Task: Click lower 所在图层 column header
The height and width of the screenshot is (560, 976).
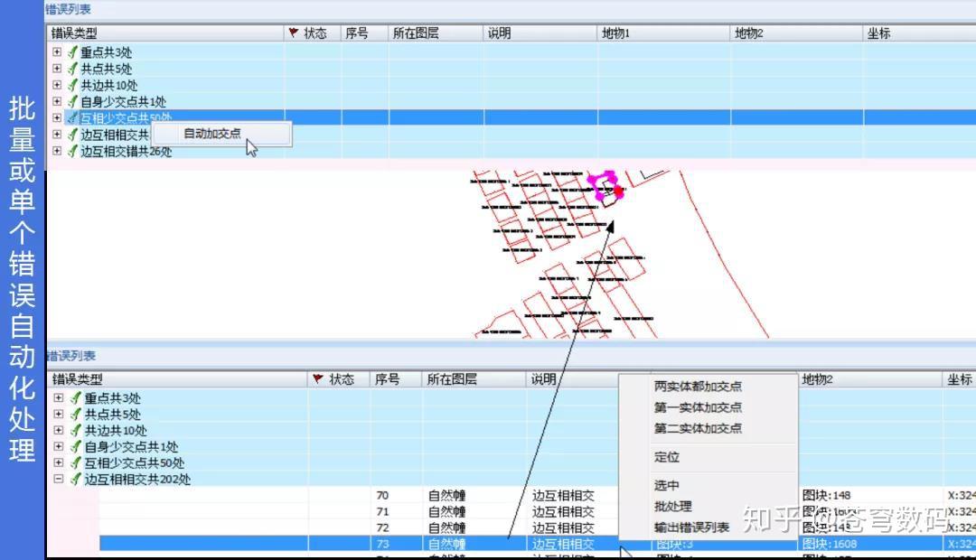Action: (x=474, y=379)
